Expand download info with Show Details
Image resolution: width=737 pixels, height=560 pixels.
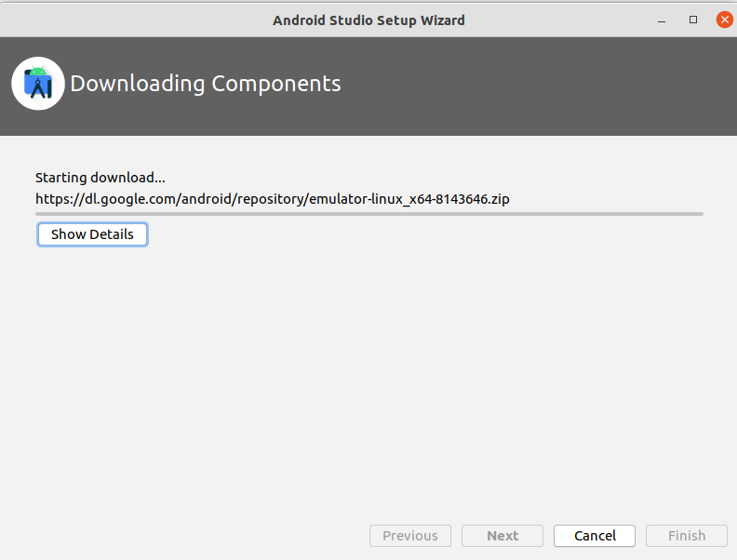coord(92,234)
